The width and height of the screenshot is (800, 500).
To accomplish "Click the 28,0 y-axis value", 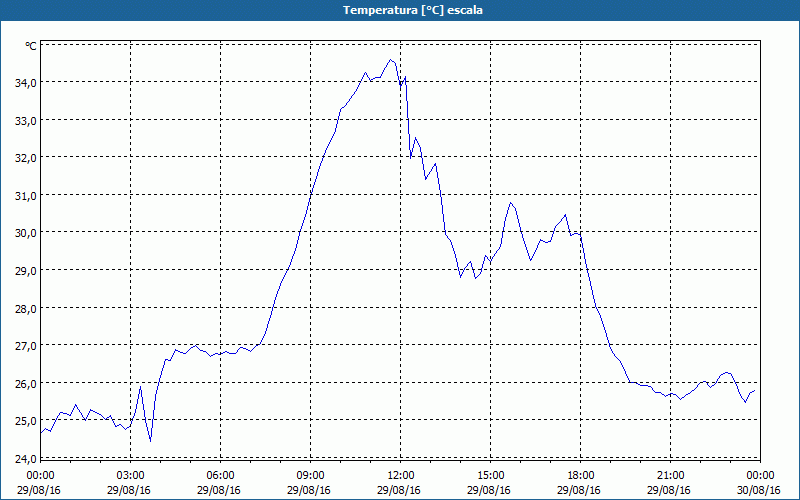I will click(x=26, y=309).
